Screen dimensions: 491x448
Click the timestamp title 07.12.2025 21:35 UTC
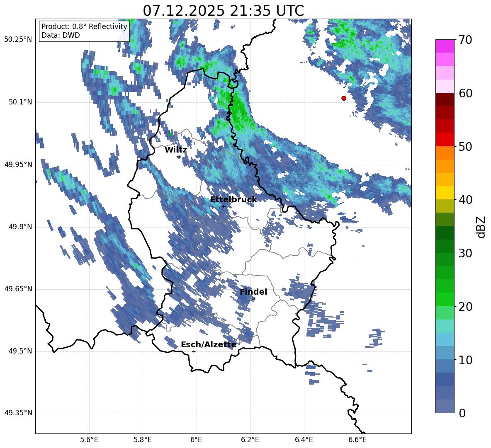(223, 11)
